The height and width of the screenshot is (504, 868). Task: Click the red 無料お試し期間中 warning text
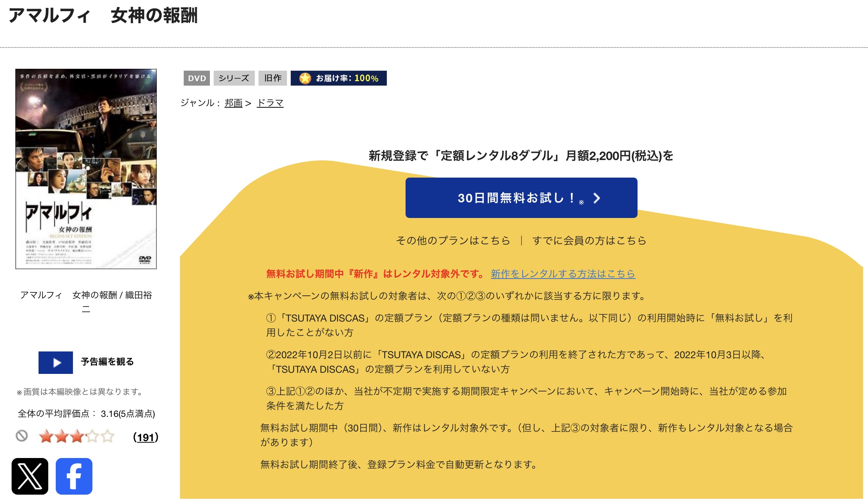[x=376, y=274]
